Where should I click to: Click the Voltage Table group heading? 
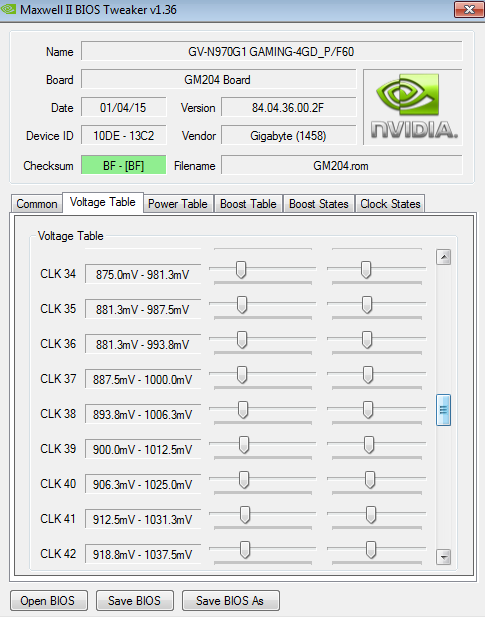tap(71, 236)
